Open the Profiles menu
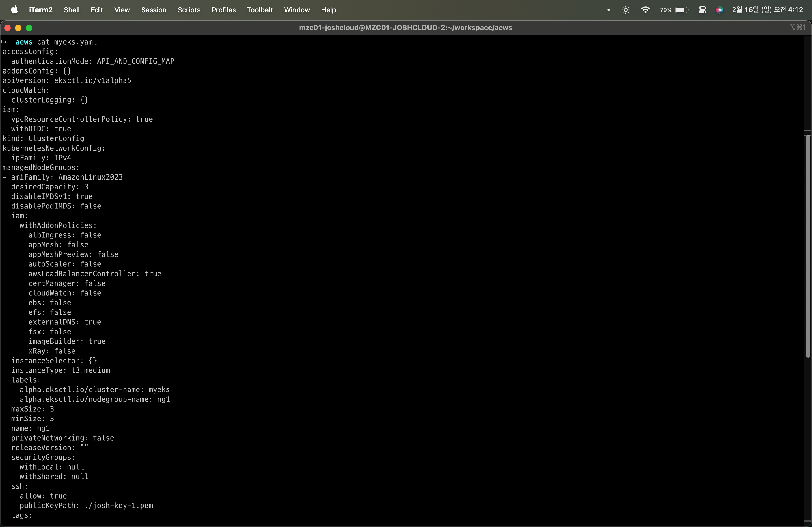Screen dimensions: 812x527 [223, 10]
